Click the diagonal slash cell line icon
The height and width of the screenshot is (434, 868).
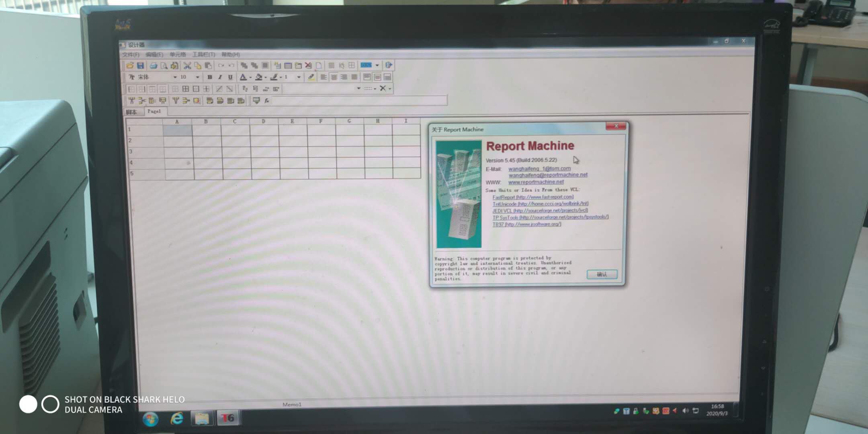tap(219, 89)
